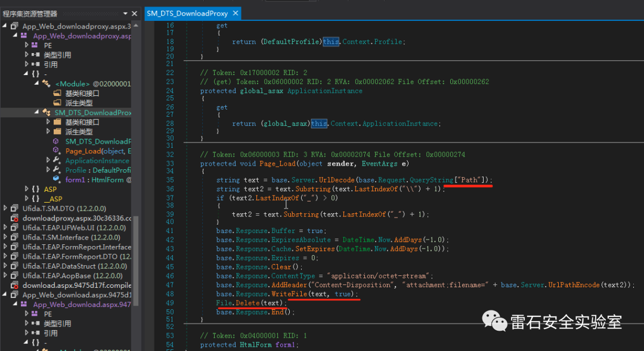Select the Page_Load method in tree
Image resolution: width=644 pixels, height=351 pixels.
(98, 151)
